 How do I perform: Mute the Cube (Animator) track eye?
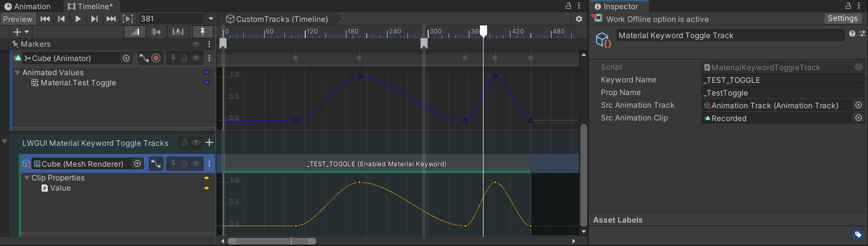(x=196, y=58)
